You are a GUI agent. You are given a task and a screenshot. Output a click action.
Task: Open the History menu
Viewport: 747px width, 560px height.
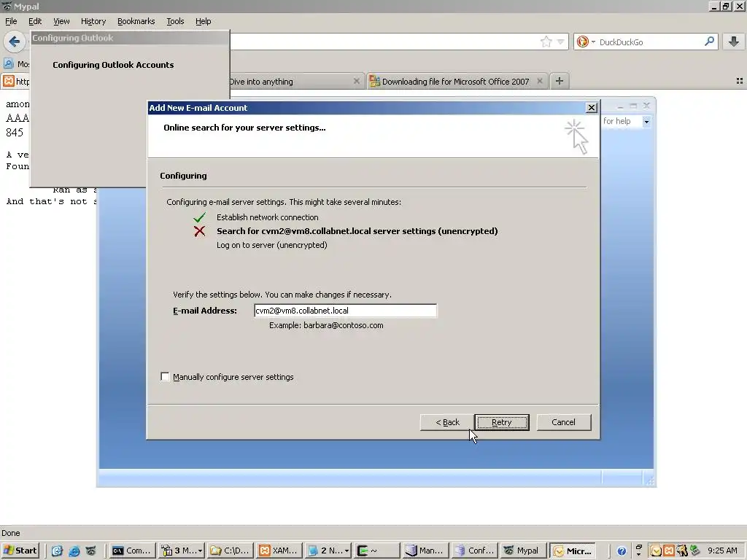coord(93,21)
